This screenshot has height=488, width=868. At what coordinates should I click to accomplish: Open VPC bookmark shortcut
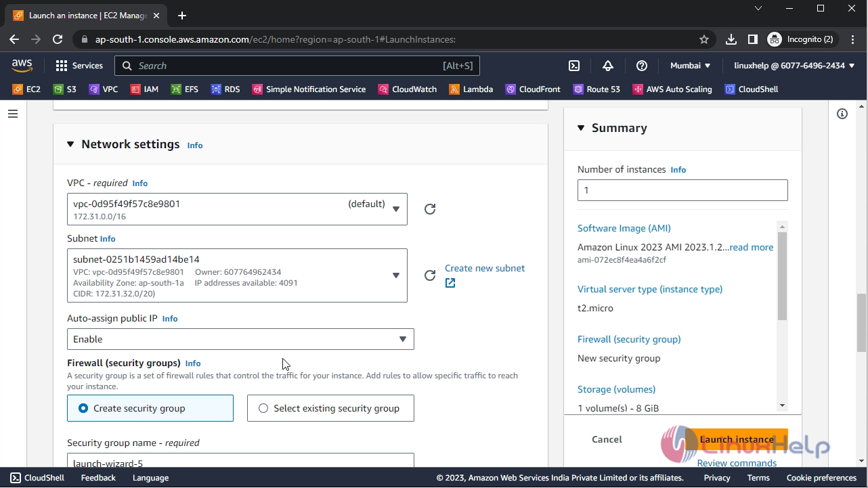pos(103,89)
